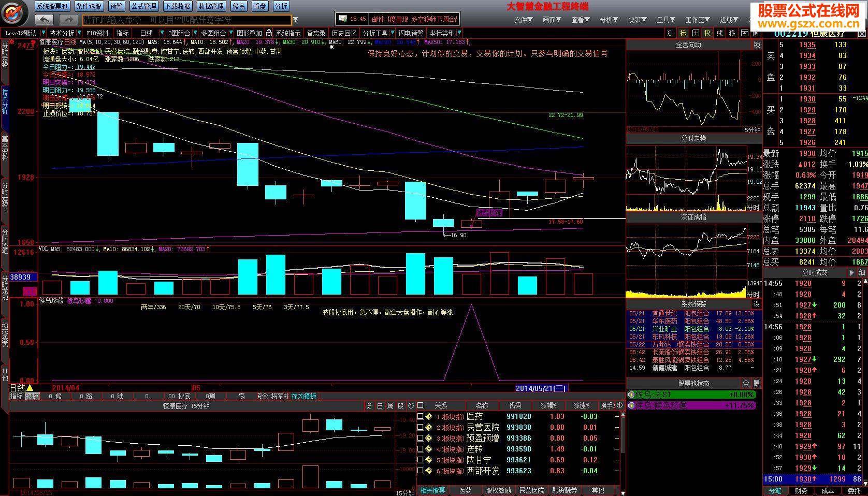
Task: Expand the 技术分析 dropdown arrow
Action: [x=79, y=33]
